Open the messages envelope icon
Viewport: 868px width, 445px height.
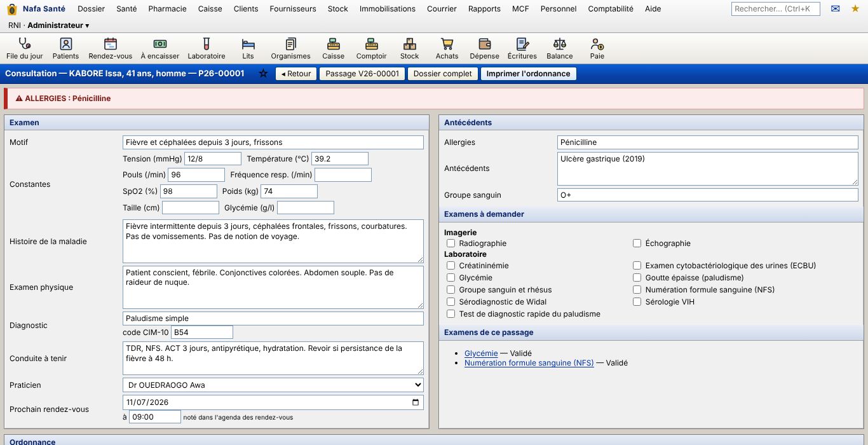(x=836, y=9)
